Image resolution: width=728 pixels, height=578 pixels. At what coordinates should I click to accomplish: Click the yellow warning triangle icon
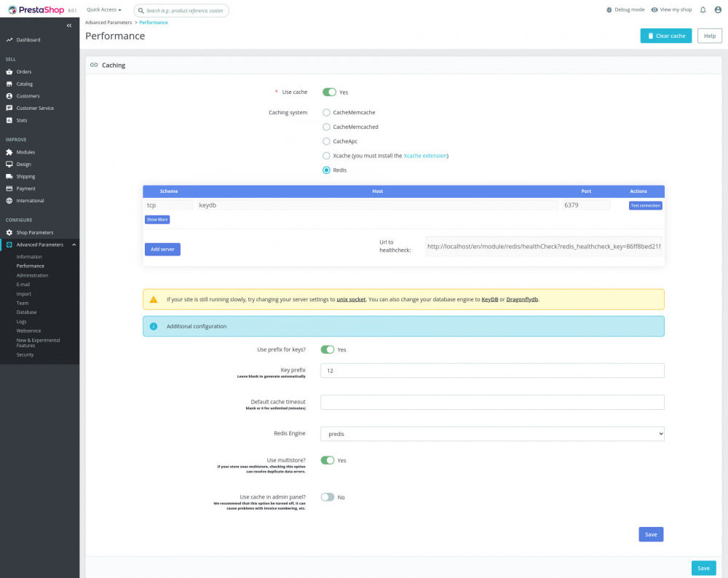[154, 300]
